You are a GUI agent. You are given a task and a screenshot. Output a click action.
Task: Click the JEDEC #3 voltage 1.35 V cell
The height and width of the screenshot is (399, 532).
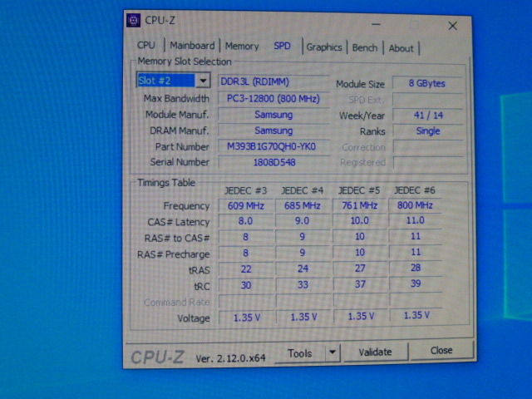tap(247, 318)
